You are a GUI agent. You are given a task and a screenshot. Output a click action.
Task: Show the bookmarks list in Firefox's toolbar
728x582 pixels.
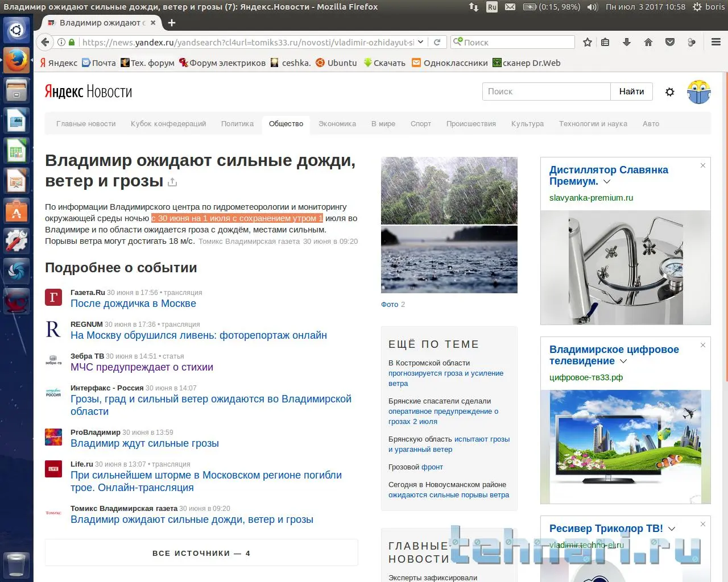click(x=605, y=42)
